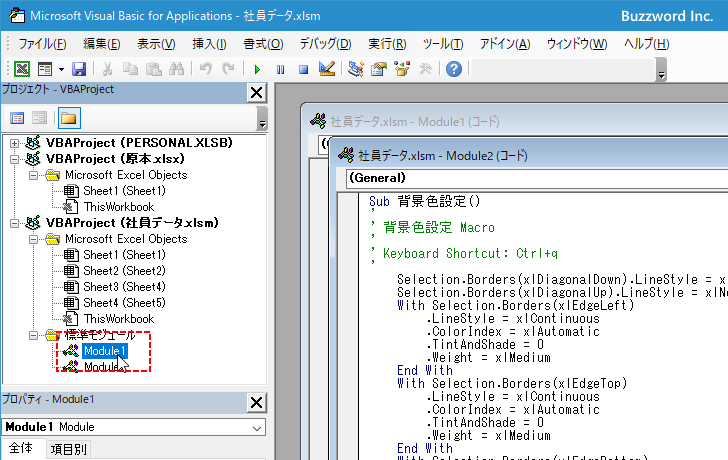
Task: Open the デバッグ(D) menu
Action: pyautogui.click(x=325, y=44)
